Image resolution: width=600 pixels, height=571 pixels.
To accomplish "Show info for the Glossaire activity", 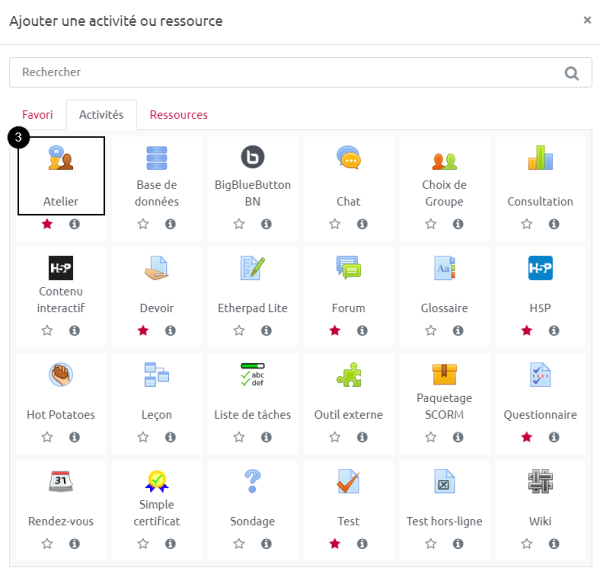I will pyautogui.click(x=458, y=330).
